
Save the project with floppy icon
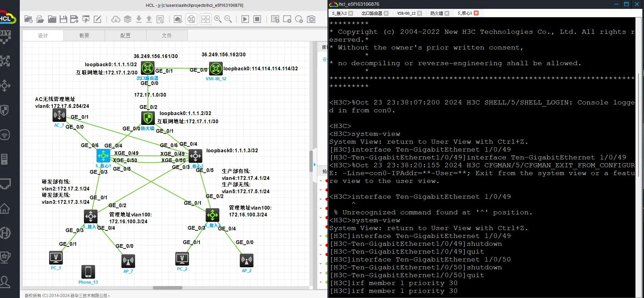63,19
